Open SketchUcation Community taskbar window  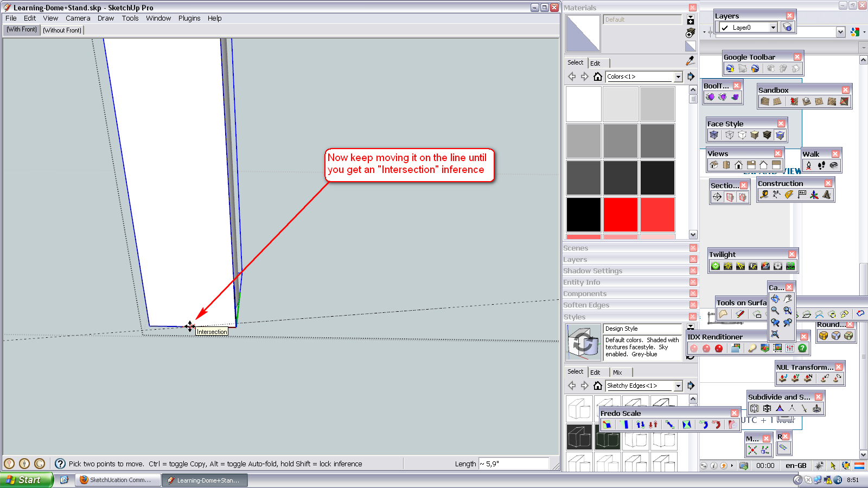point(118,480)
